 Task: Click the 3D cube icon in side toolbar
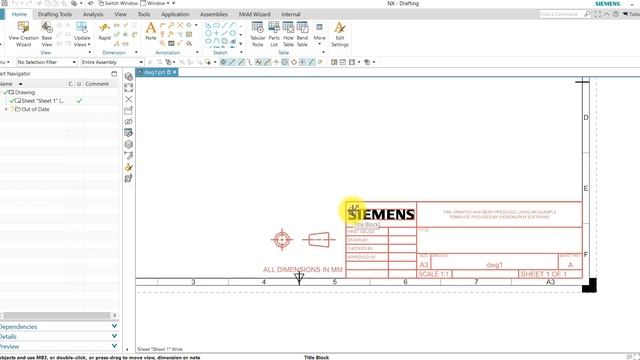click(x=129, y=144)
